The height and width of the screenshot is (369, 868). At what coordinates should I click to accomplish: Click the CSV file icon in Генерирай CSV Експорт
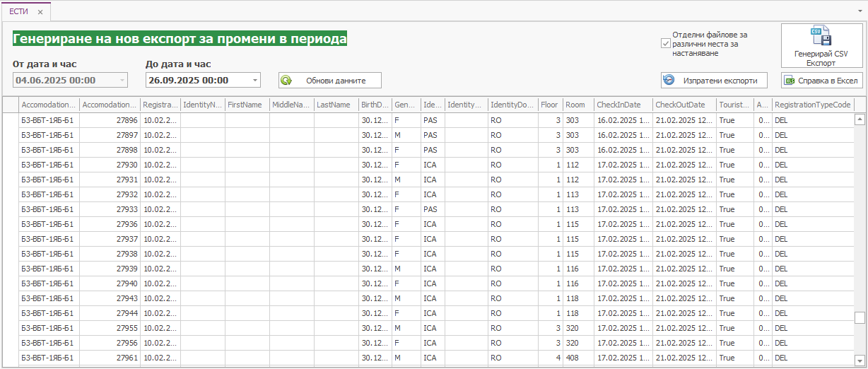coord(821,36)
